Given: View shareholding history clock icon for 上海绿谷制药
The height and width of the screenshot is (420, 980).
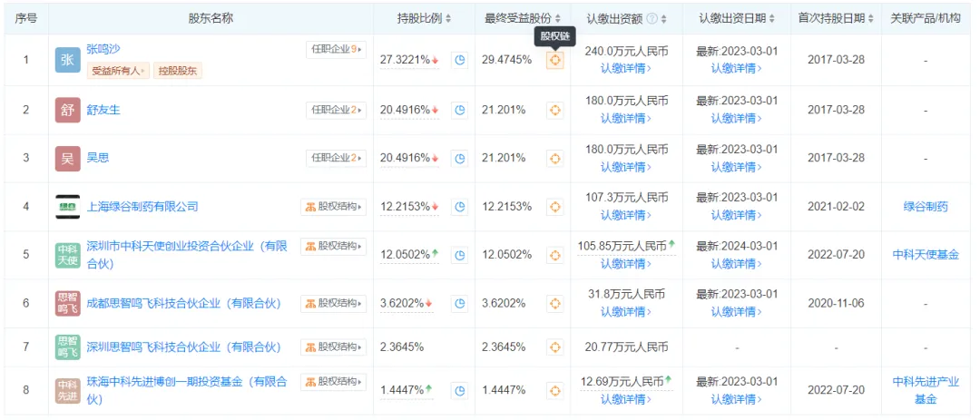Looking at the screenshot, I should [x=460, y=206].
